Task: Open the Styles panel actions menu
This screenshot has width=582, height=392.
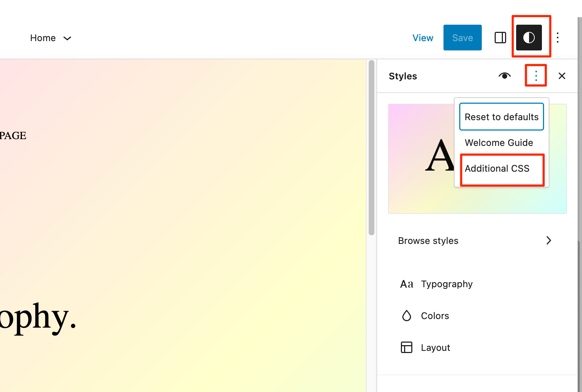Action: click(536, 75)
